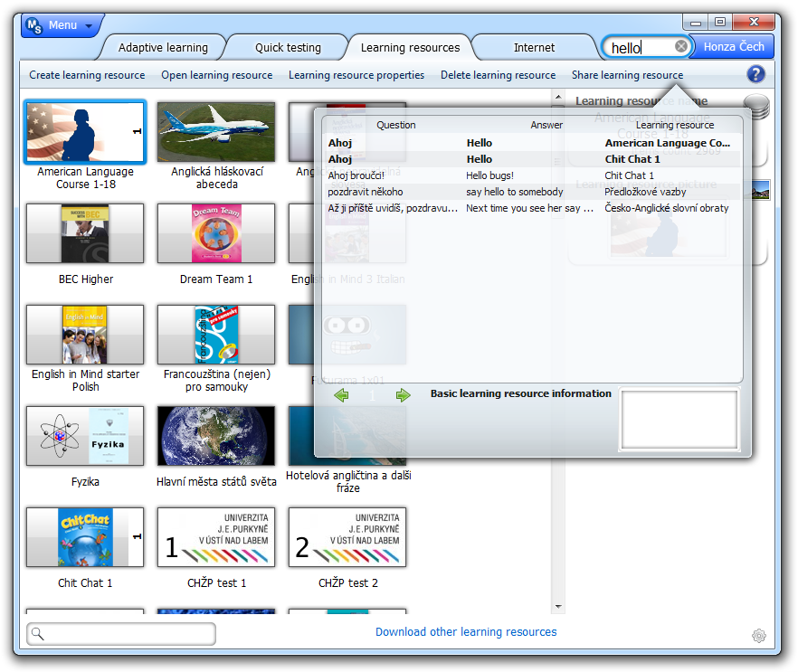This screenshot has width=798, height=672.
Task: Open the settings gear icon at bottom right
Action: [758, 636]
